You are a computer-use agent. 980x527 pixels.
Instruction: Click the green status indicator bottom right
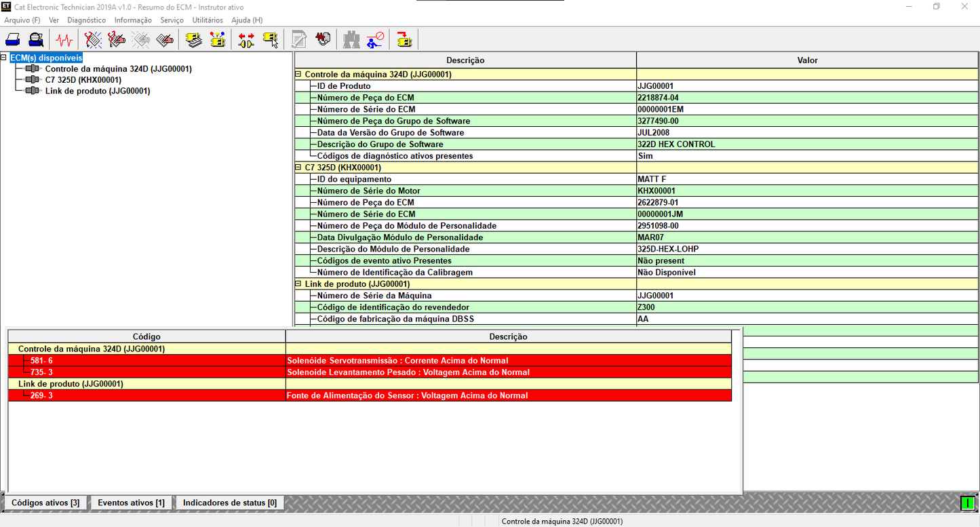[967, 503]
